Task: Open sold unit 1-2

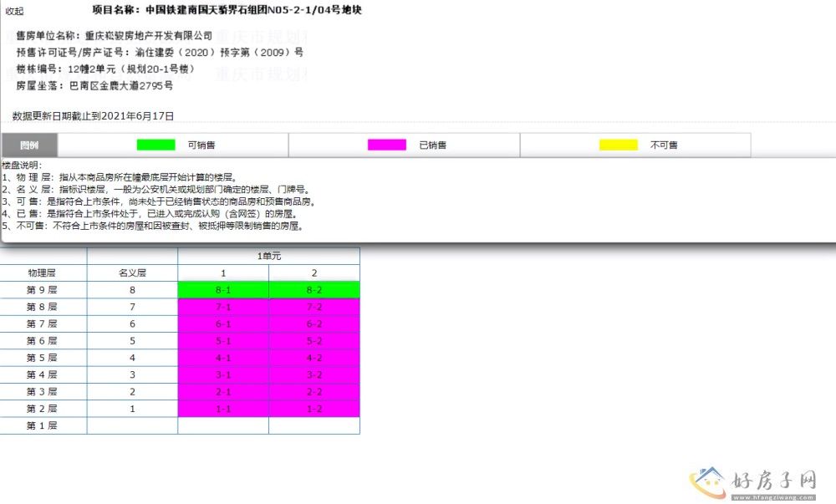Action: [314, 409]
